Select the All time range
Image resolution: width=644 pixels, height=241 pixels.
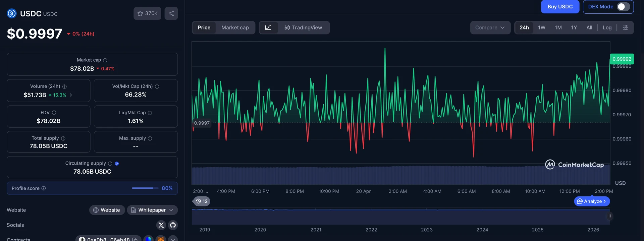click(x=589, y=27)
